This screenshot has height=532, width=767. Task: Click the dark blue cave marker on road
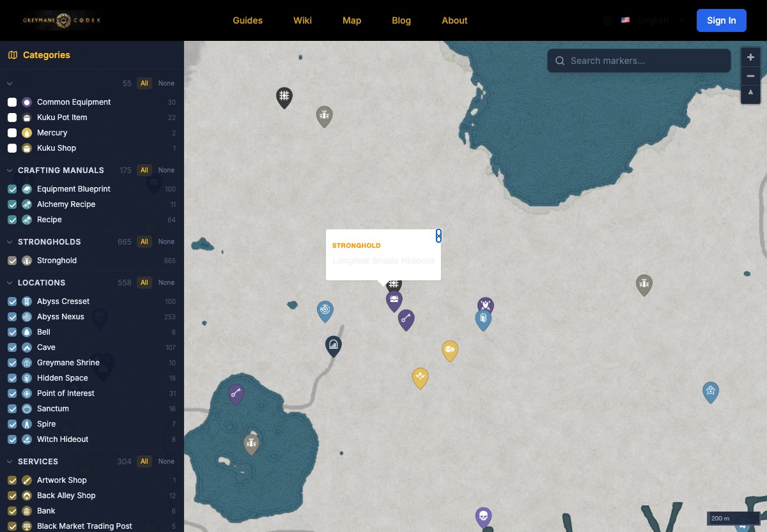pos(333,346)
